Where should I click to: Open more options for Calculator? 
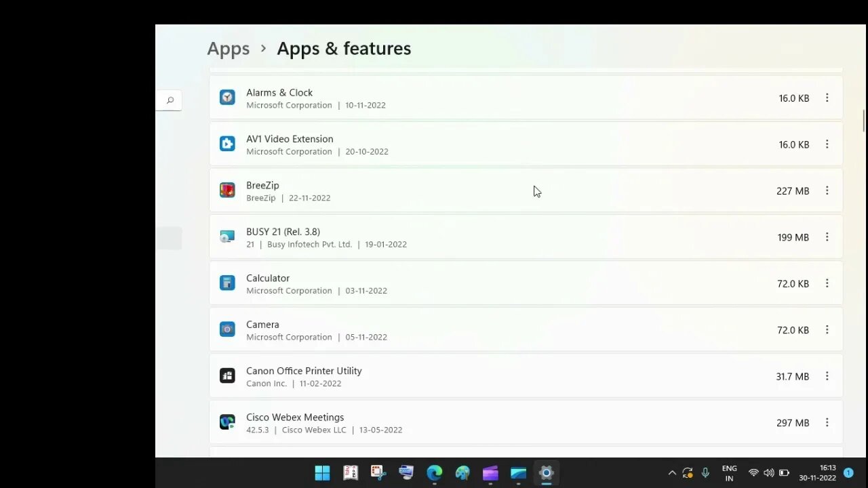pos(827,283)
